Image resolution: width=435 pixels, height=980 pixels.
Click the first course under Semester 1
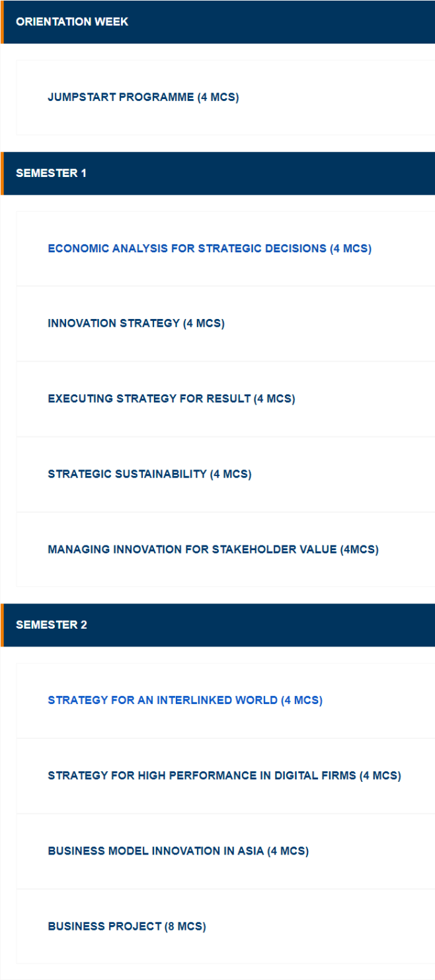[209, 249]
